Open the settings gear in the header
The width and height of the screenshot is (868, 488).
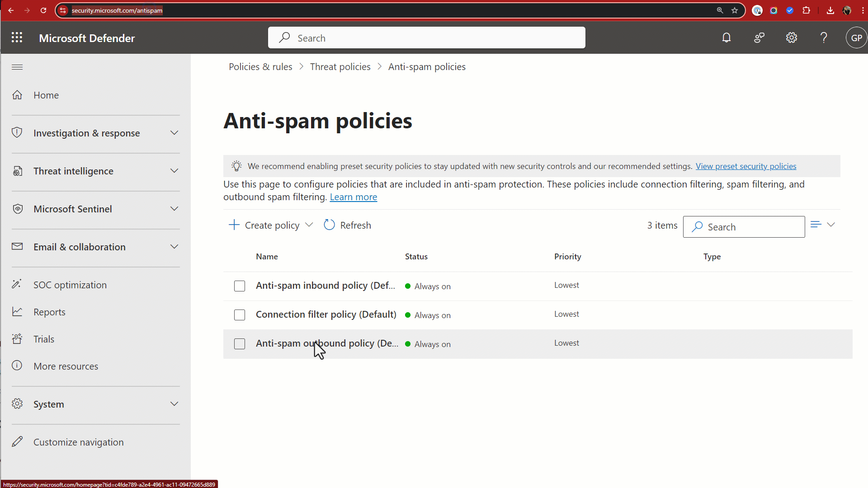(791, 38)
